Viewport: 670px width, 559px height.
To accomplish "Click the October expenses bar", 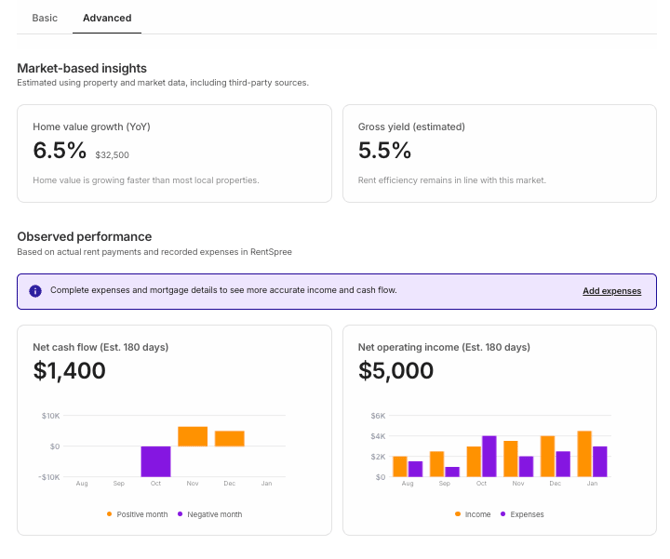I will (x=489, y=456).
